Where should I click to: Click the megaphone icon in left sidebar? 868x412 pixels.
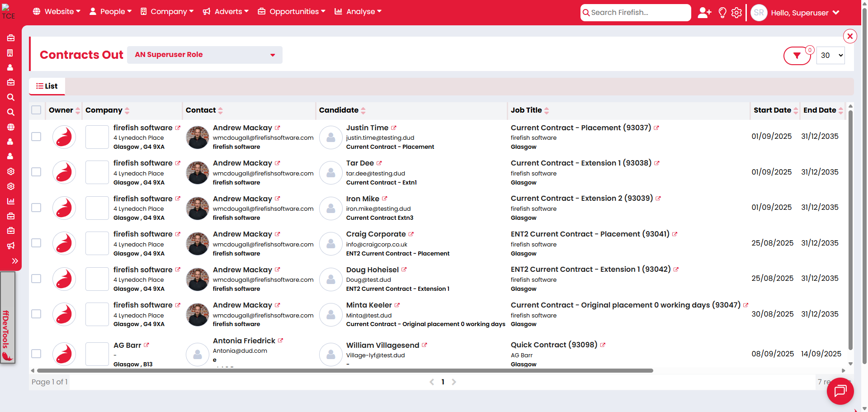11,246
